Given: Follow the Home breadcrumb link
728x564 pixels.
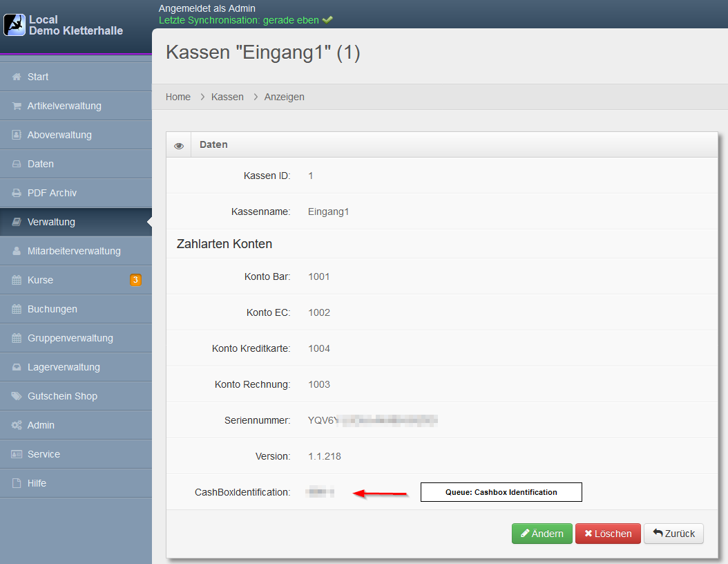Looking at the screenshot, I should point(178,97).
